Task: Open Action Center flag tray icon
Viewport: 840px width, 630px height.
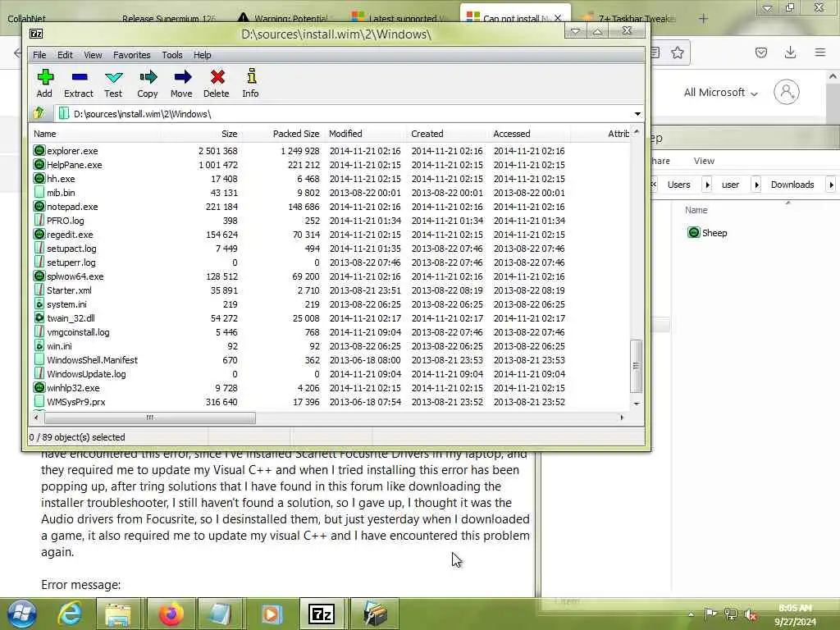Action: point(710,614)
